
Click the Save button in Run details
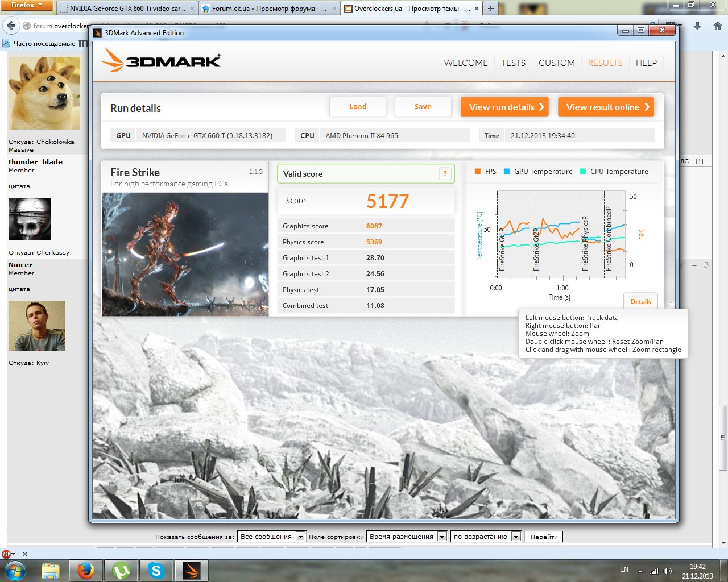pyautogui.click(x=423, y=107)
